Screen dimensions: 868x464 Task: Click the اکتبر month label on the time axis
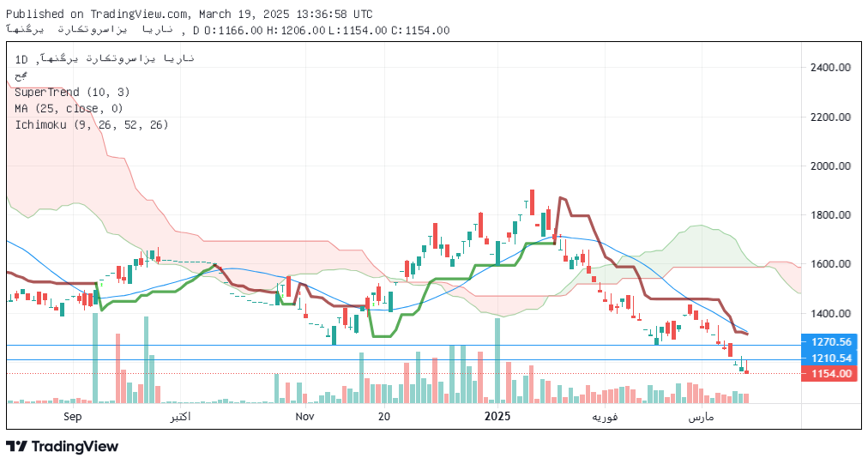click(x=180, y=416)
